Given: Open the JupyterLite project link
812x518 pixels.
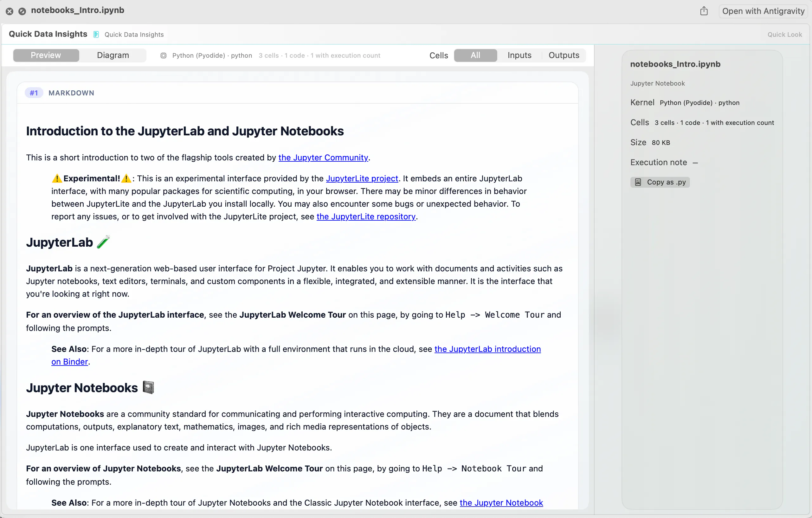Looking at the screenshot, I should pyautogui.click(x=362, y=178).
